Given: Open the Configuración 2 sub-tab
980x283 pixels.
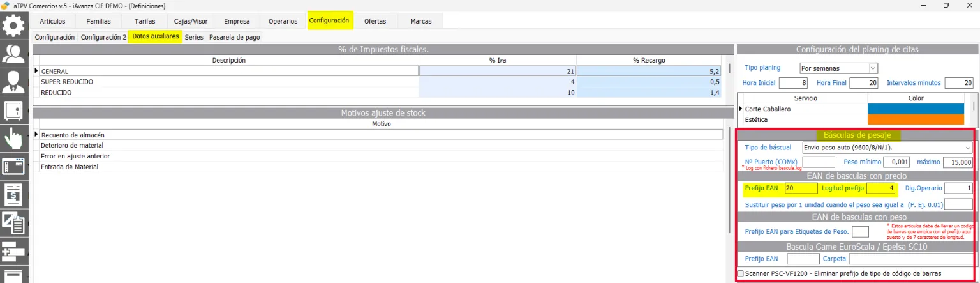Looking at the screenshot, I should point(103,37).
